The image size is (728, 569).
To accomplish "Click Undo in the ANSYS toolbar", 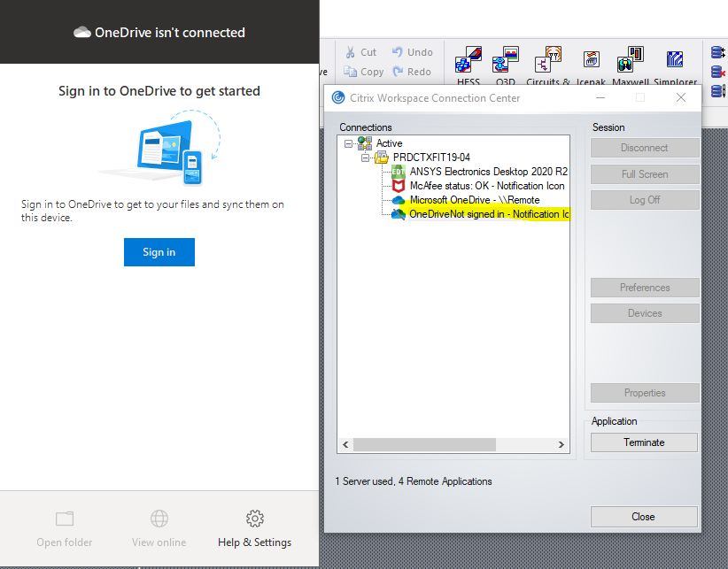I will tap(413, 52).
